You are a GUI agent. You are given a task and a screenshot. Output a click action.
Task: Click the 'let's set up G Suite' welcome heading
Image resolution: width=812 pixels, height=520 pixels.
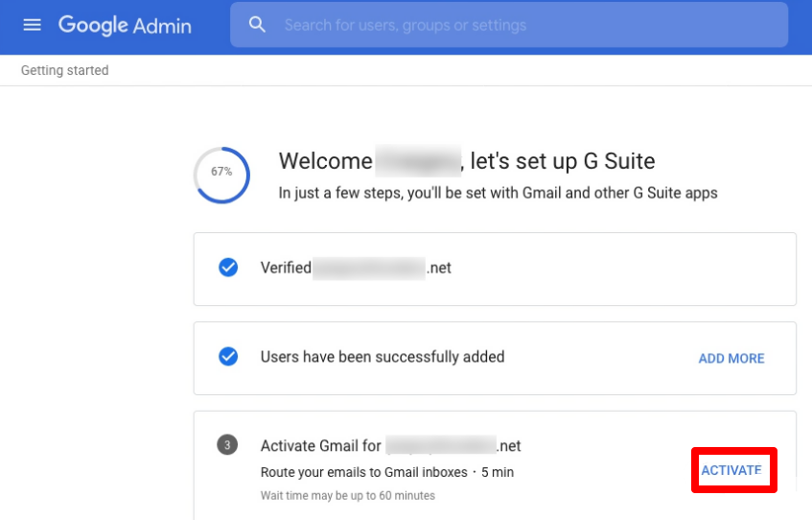(x=467, y=161)
